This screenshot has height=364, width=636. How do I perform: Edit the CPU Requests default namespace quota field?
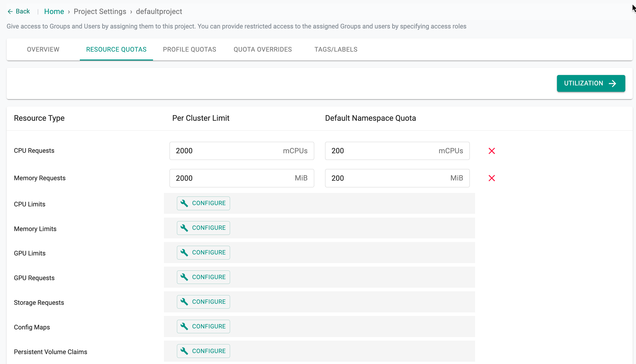(397, 151)
